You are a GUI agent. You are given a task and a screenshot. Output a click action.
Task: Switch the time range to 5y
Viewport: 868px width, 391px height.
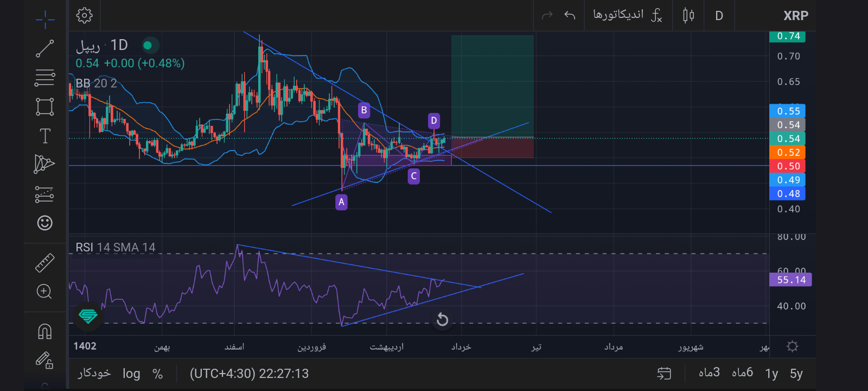(x=796, y=374)
